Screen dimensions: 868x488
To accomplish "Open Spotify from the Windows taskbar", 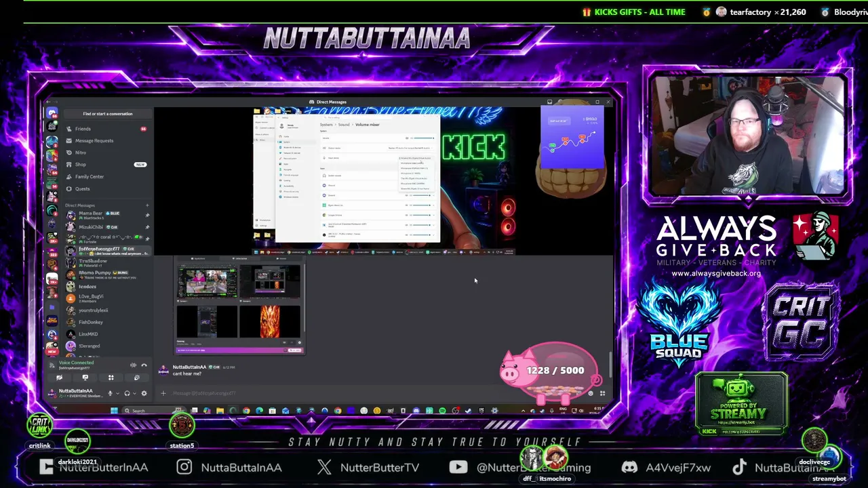I will (442, 411).
